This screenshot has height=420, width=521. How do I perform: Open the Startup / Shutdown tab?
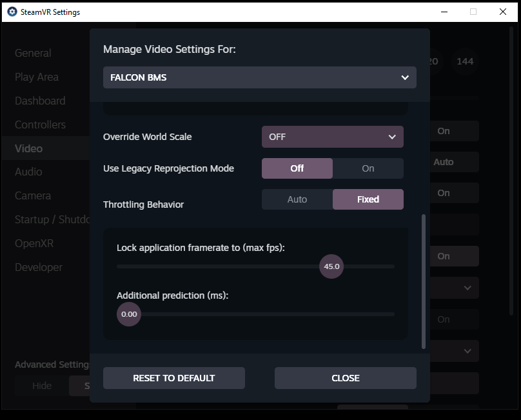52,219
